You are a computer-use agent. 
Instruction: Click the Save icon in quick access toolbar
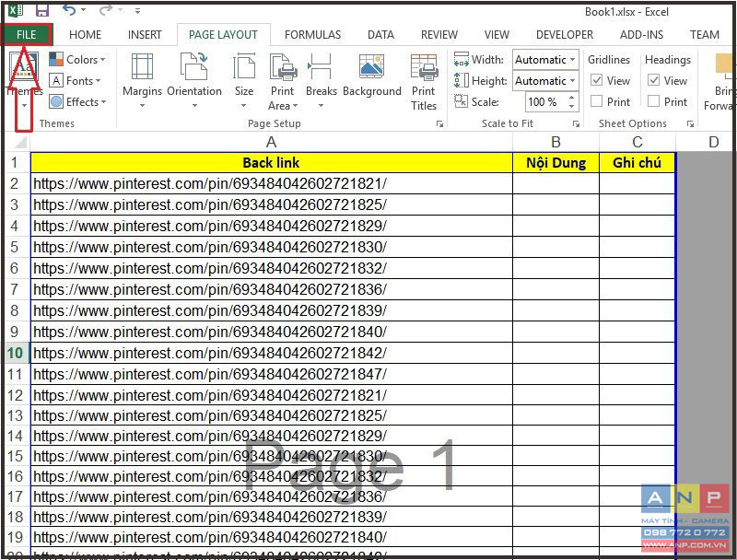pyautogui.click(x=42, y=10)
